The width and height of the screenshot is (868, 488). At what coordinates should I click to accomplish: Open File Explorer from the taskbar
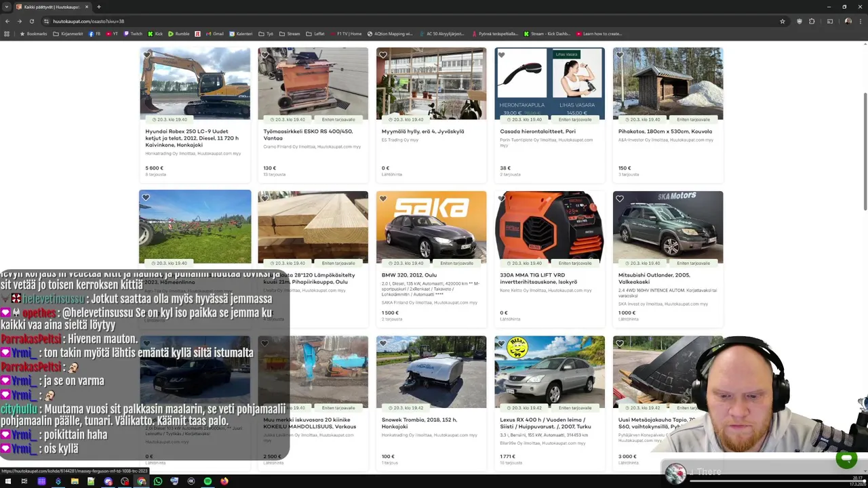[x=75, y=481]
